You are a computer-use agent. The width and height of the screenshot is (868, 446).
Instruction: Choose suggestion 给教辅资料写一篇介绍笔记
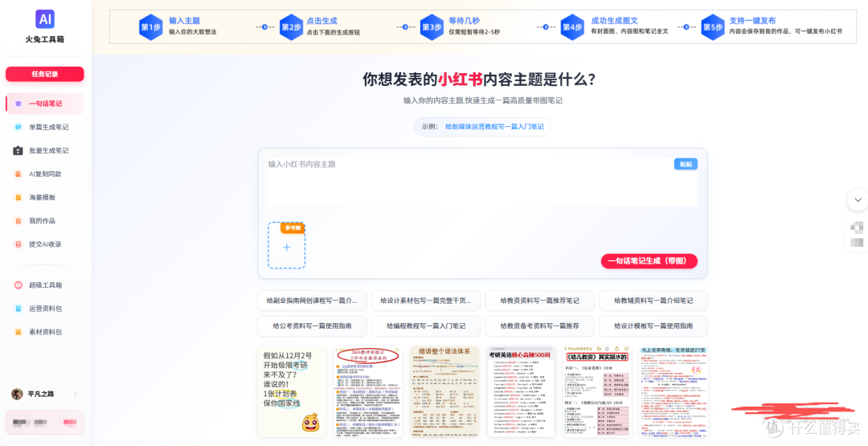(x=653, y=301)
